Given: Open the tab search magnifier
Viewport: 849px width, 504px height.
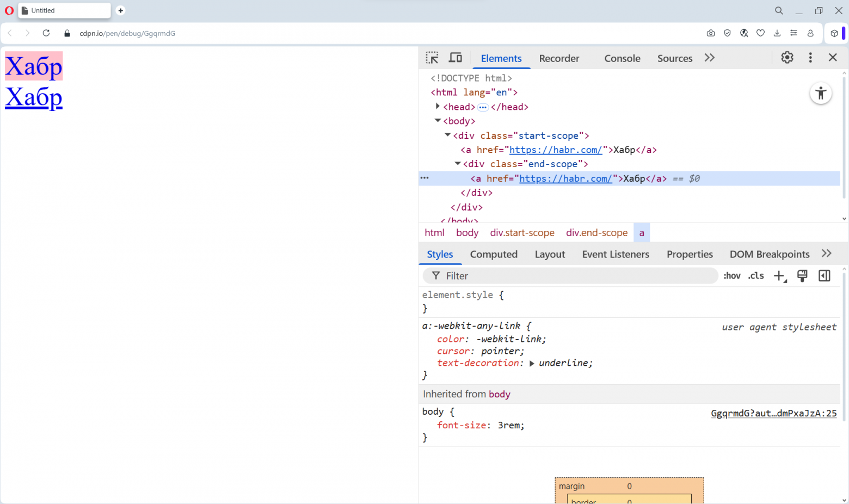Looking at the screenshot, I should (779, 10).
